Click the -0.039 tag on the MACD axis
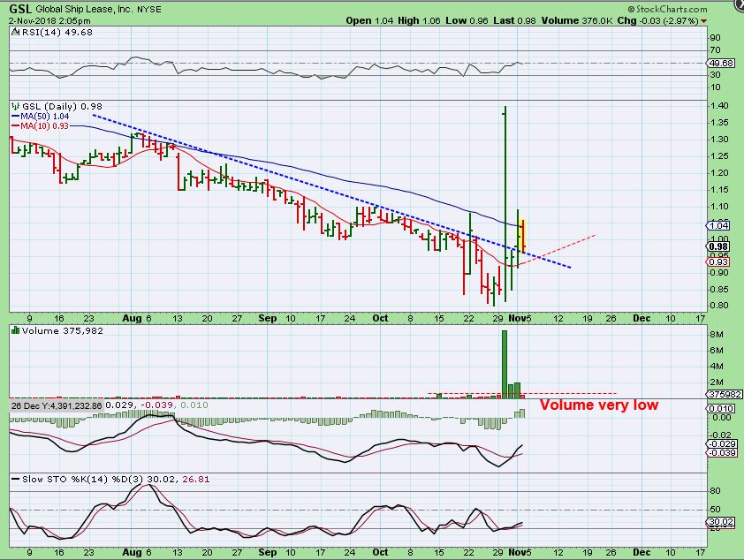 pyautogui.click(x=722, y=453)
